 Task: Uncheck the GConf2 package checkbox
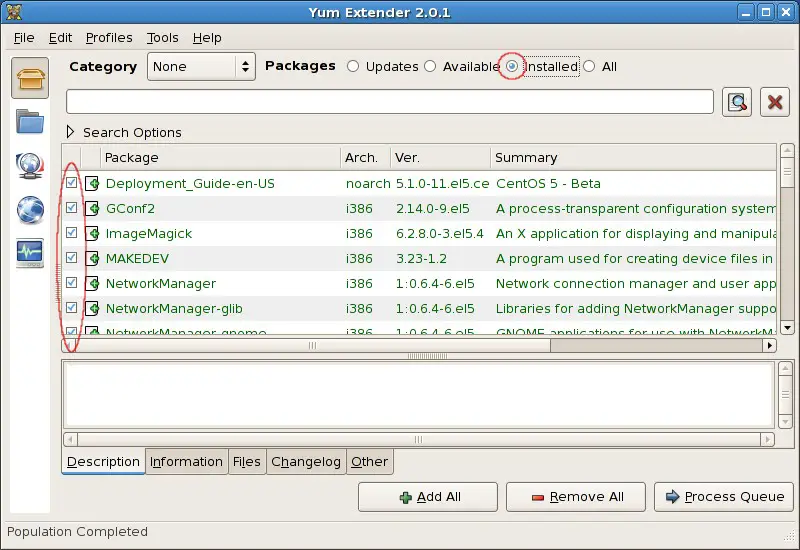pyautogui.click(x=71, y=207)
